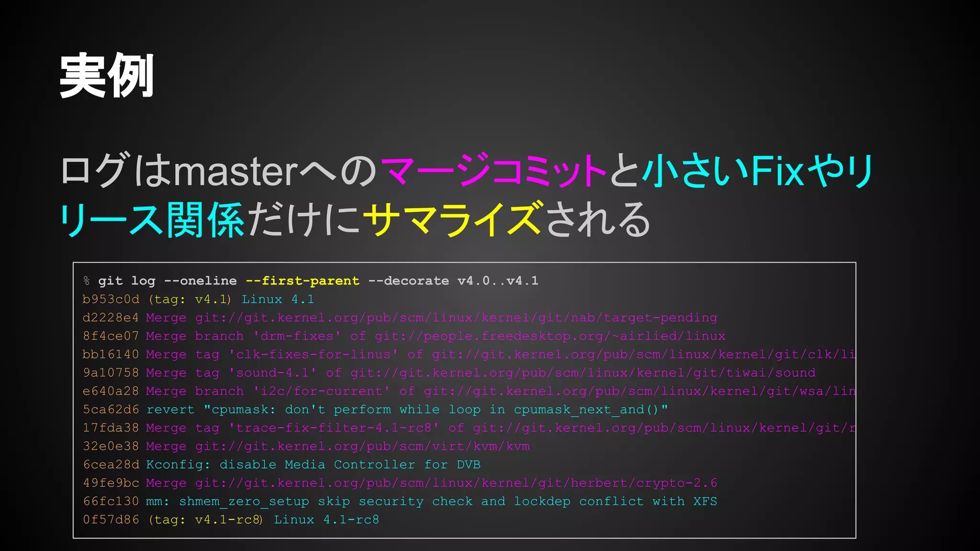
Task: Click the 'Linux 4.1' commit message
Action: click(278, 299)
